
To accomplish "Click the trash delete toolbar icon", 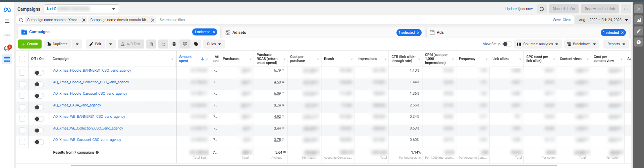I will tap(174, 44).
